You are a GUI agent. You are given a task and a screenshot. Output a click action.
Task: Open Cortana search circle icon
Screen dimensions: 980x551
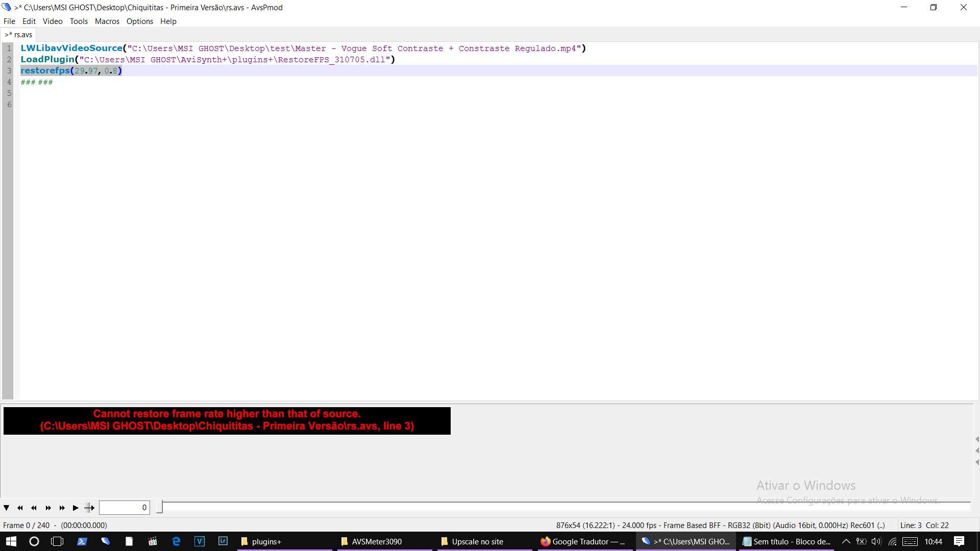pyautogui.click(x=34, y=541)
